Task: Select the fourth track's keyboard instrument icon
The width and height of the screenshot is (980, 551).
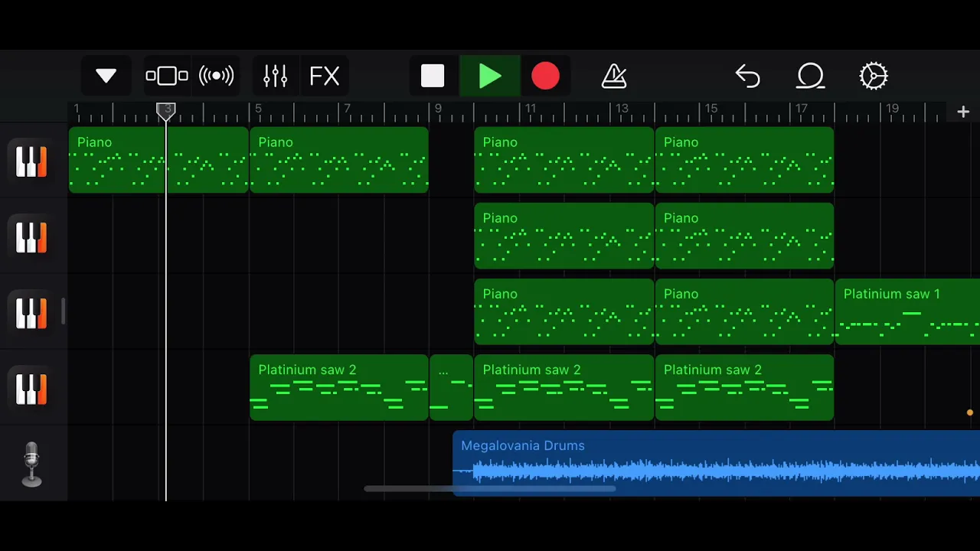Action: pos(31,389)
